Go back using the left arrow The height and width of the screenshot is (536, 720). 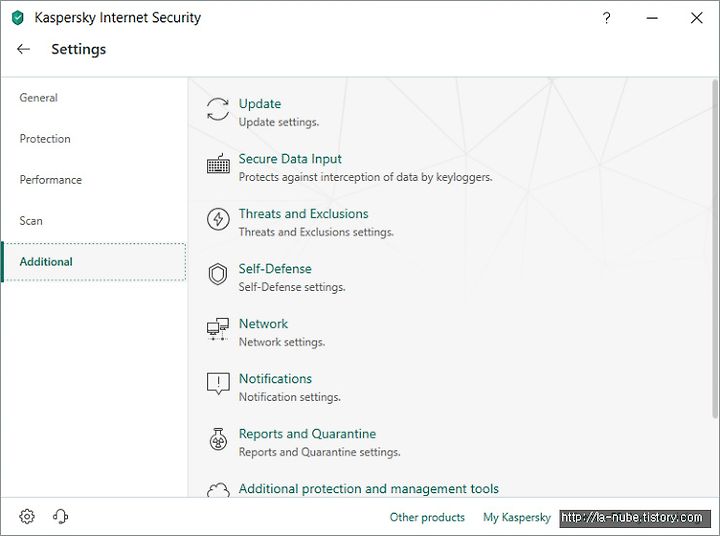point(23,49)
